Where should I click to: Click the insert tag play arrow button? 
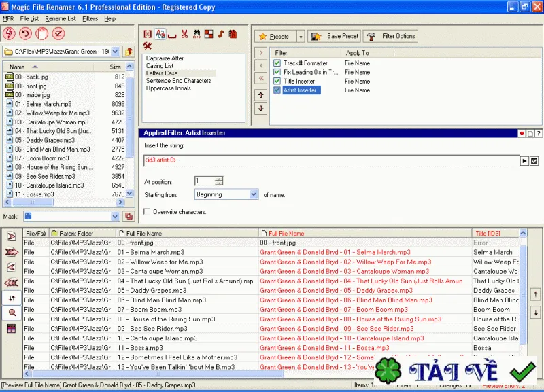click(x=524, y=161)
